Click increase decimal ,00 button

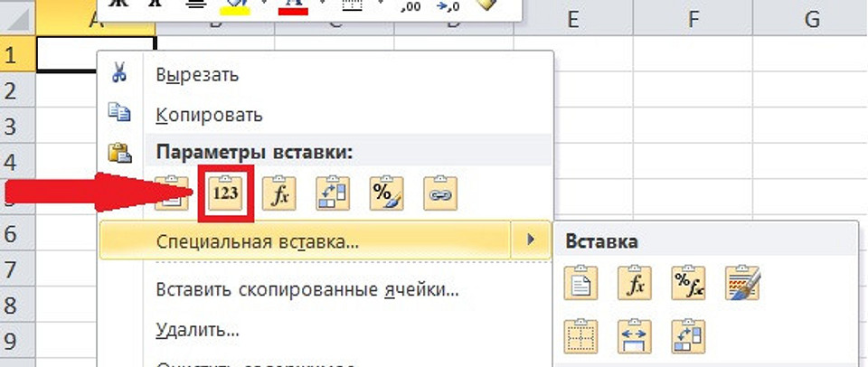pos(410,5)
